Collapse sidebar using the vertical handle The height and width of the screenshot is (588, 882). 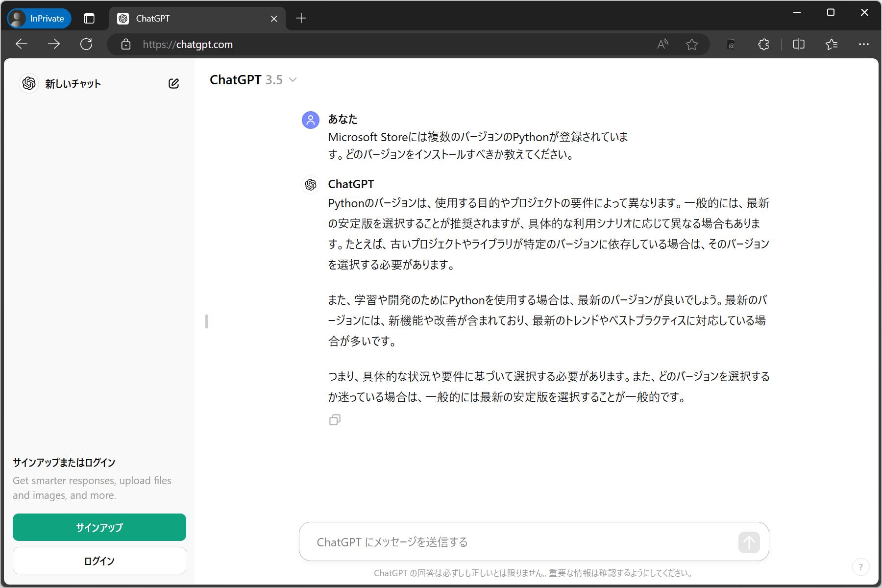click(207, 321)
